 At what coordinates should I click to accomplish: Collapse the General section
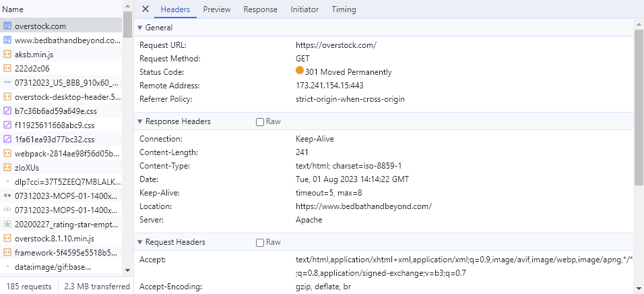[x=139, y=28]
